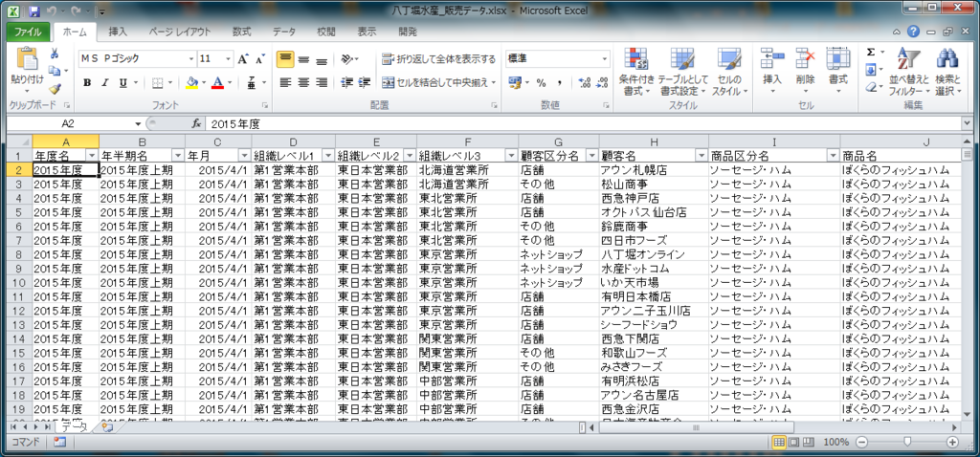Click the cell borders icon
980x457 pixels.
pyautogui.click(x=157, y=82)
